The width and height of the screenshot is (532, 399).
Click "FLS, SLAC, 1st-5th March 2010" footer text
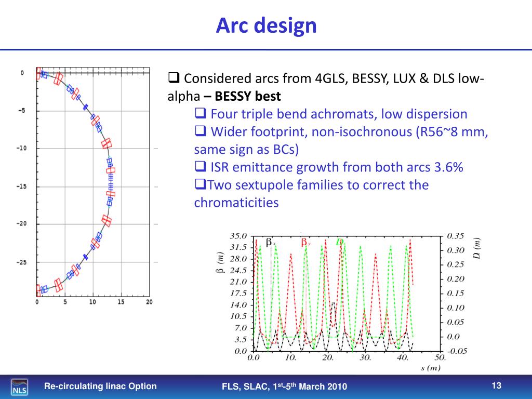pos(284,387)
